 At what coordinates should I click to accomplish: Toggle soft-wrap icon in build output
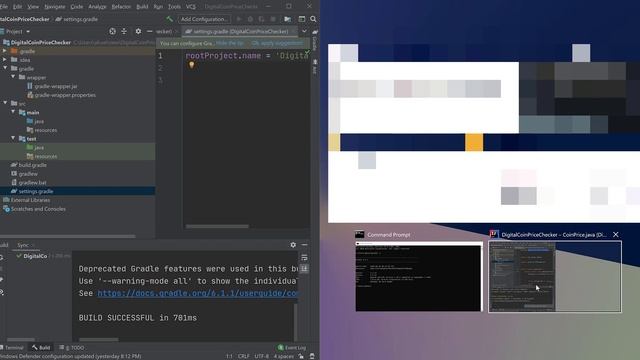pos(304,258)
